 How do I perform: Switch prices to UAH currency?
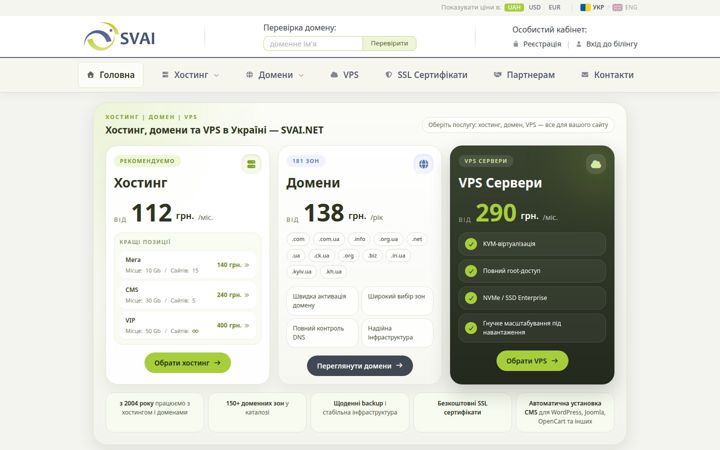pos(514,7)
